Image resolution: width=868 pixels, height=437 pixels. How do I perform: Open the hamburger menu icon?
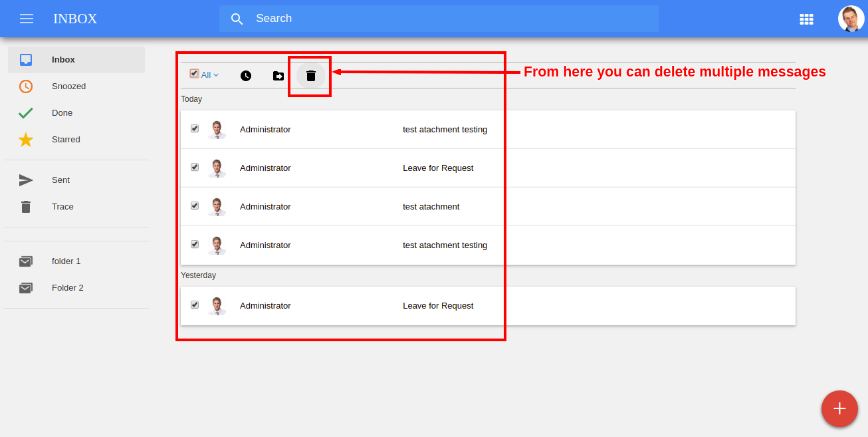tap(27, 19)
